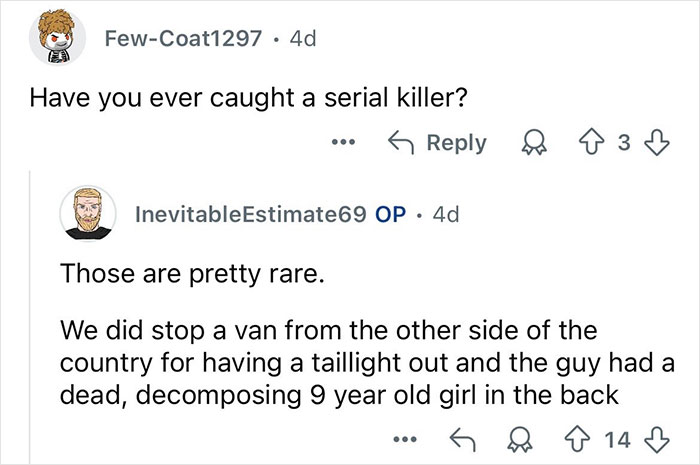The image size is (700, 465).
Task: Click the 4d timestamp on Few-Coat1297's comment
Action: 304,41
